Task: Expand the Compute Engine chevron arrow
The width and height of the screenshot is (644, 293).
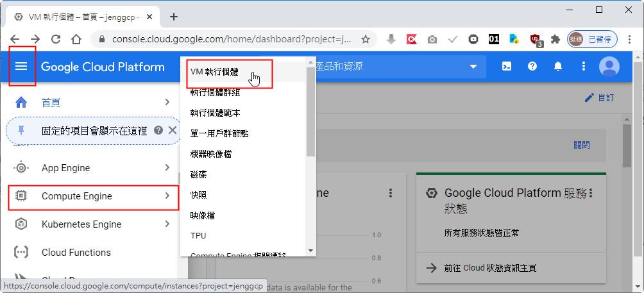Action: pyautogui.click(x=167, y=196)
